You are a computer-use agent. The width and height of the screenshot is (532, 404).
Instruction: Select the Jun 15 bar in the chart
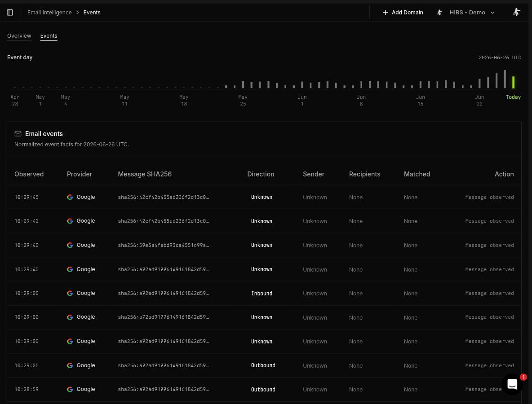click(421, 84)
